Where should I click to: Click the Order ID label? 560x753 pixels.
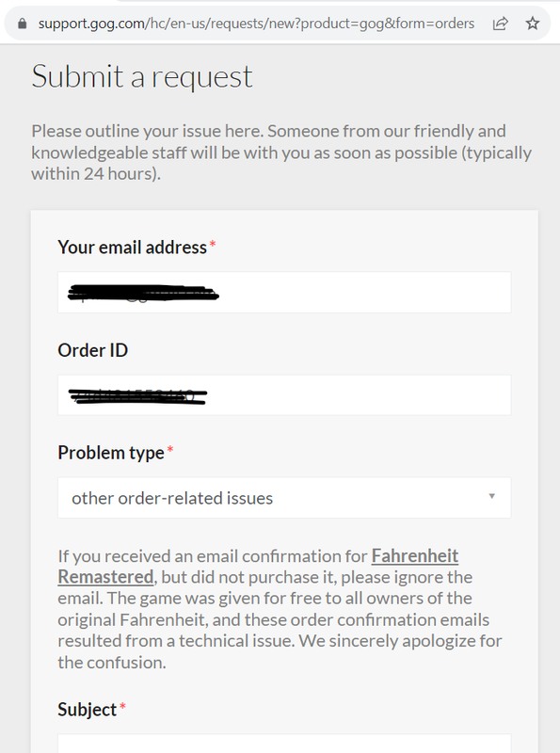[x=92, y=350]
